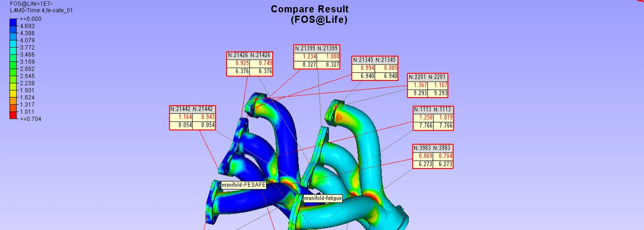Viewport: 644px width, 230px height.
Task: Select the N:21345 annotation header
Action: coord(375,60)
